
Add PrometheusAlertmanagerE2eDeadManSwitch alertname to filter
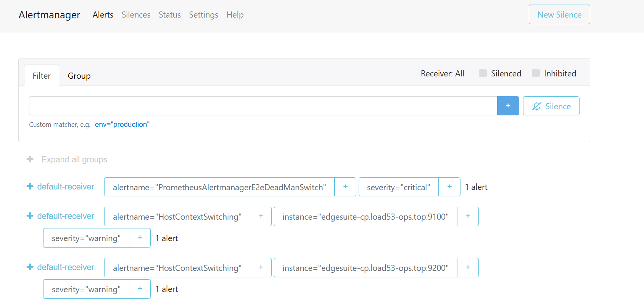[345, 187]
